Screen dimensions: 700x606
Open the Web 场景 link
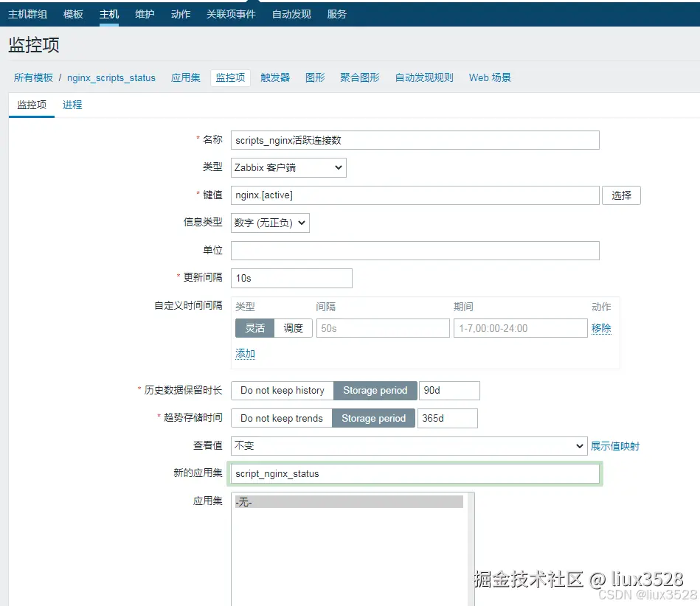(490, 77)
